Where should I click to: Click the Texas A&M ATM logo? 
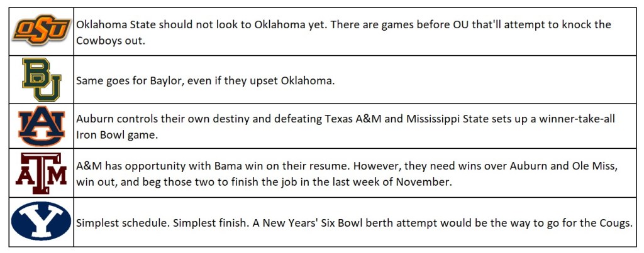click(42, 173)
